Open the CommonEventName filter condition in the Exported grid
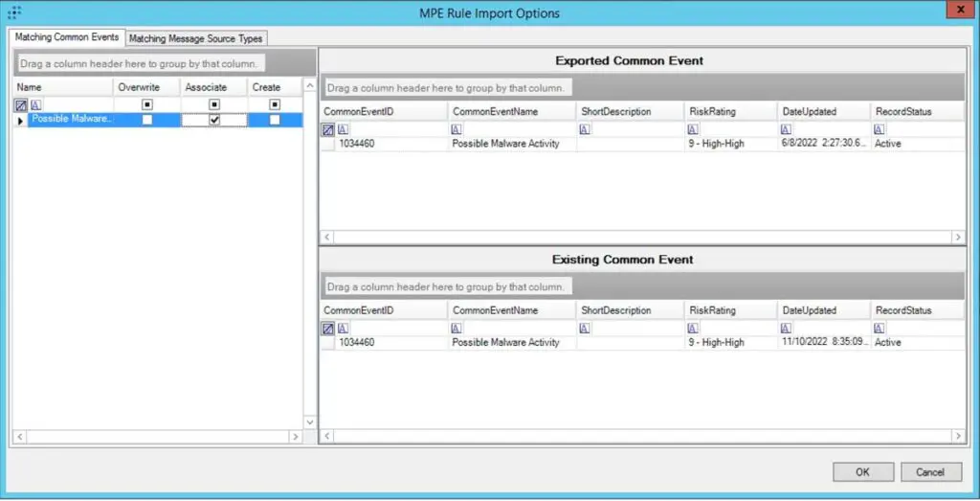This screenshot has height=501, width=980. [457, 129]
